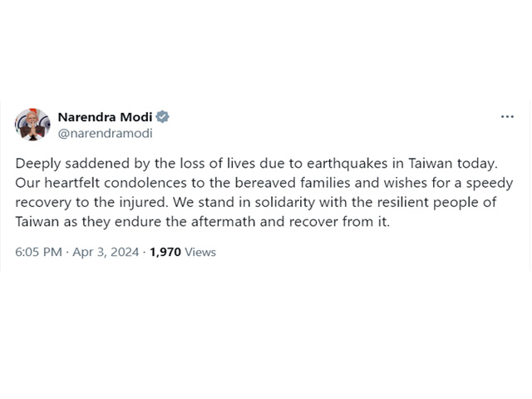The width and height of the screenshot is (532, 399).
Task: Click the phrase recover from it
Action: 339,222
